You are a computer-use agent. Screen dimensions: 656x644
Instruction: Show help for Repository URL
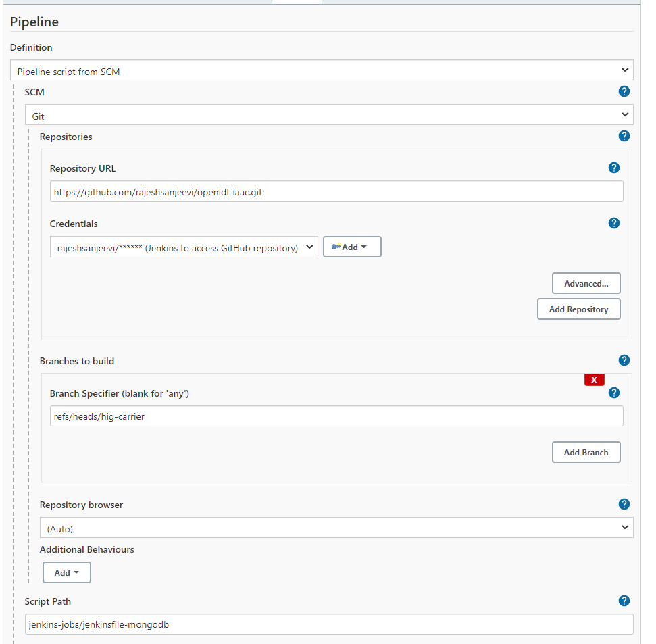[x=613, y=168]
